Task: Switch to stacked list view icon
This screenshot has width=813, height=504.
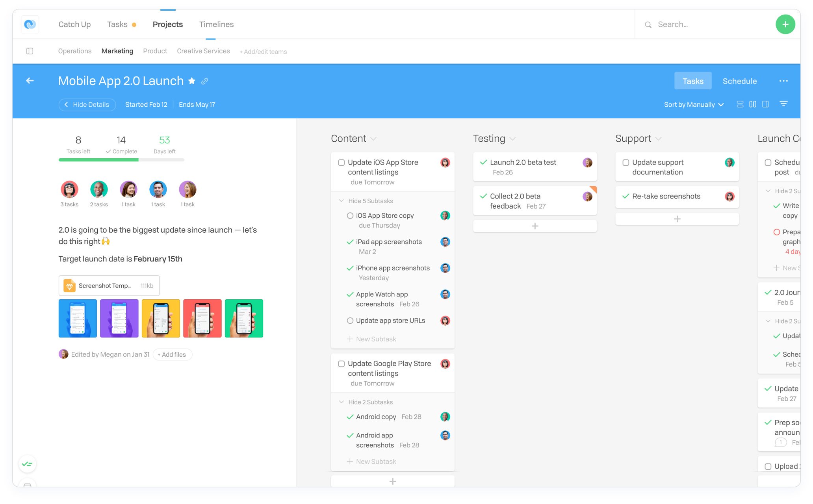Action: coord(740,104)
